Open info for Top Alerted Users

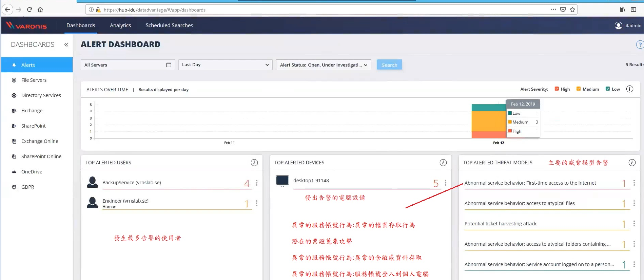254,163
